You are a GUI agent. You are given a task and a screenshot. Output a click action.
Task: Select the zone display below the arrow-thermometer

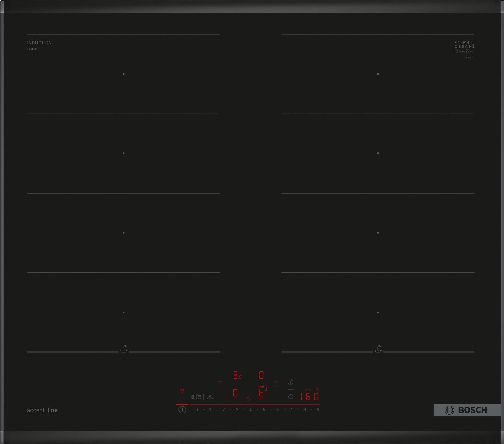pyautogui.click(x=261, y=394)
